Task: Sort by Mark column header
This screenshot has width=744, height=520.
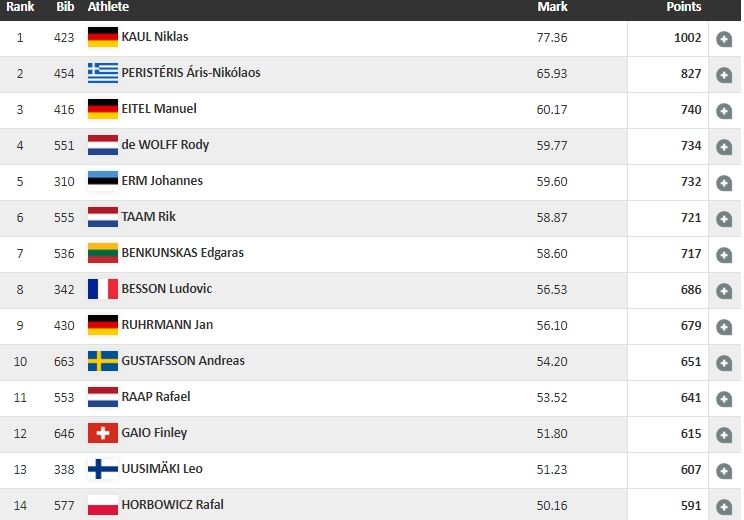Action: [552, 7]
